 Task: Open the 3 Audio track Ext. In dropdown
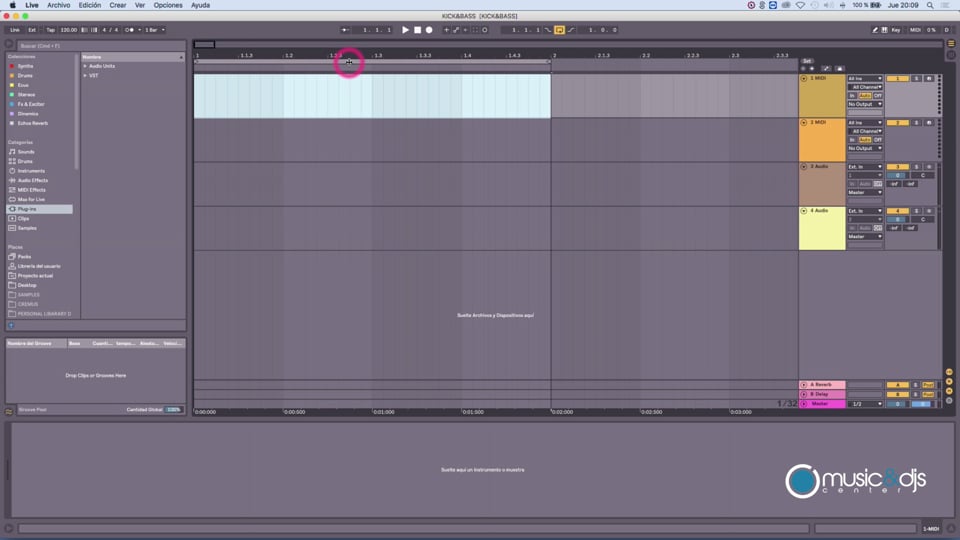pos(864,167)
